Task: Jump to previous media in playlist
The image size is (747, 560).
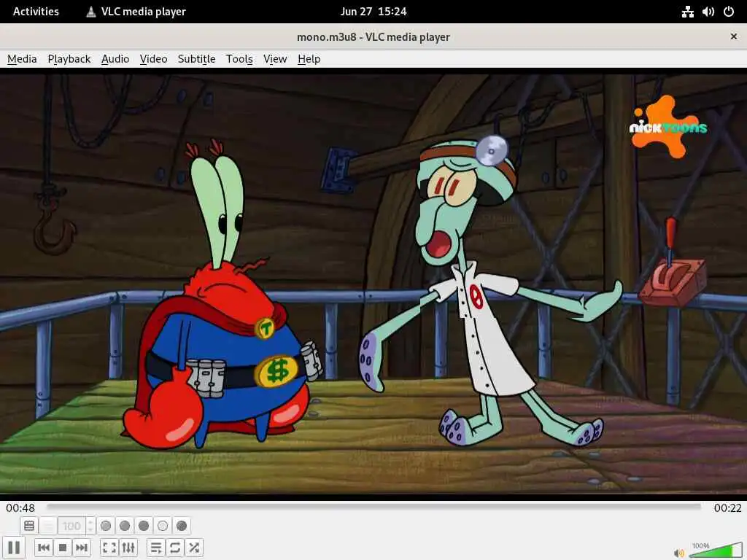Action: pos(44,548)
